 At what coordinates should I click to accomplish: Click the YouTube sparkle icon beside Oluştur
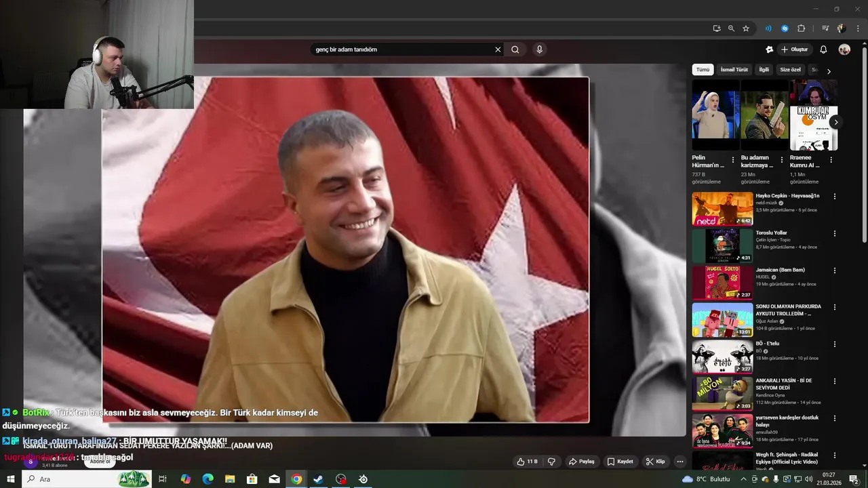click(769, 49)
